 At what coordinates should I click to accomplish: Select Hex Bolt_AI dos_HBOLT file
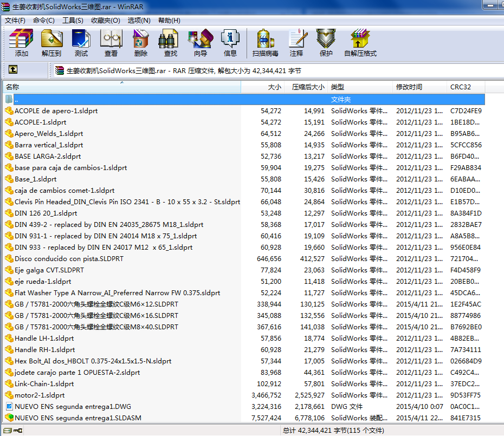tap(93, 361)
